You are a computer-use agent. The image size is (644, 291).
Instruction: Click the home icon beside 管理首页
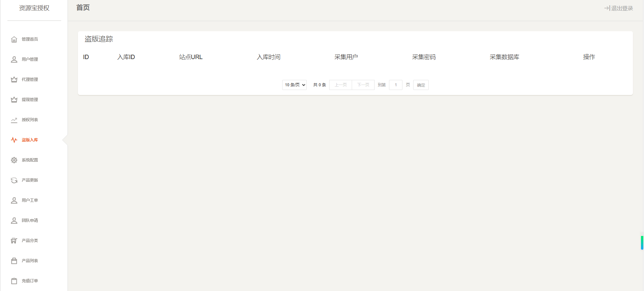pyautogui.click(x=14, y=39)
